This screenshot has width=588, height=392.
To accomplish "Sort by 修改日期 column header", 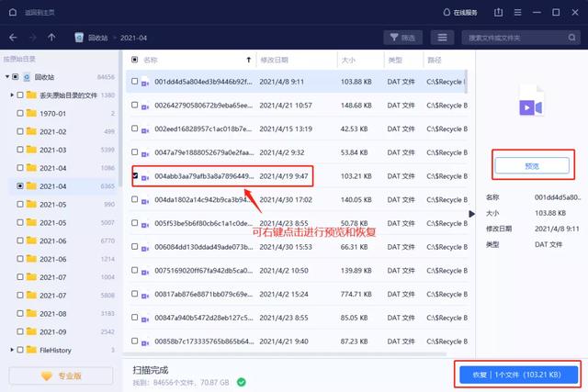I will [x=274, y=60].
